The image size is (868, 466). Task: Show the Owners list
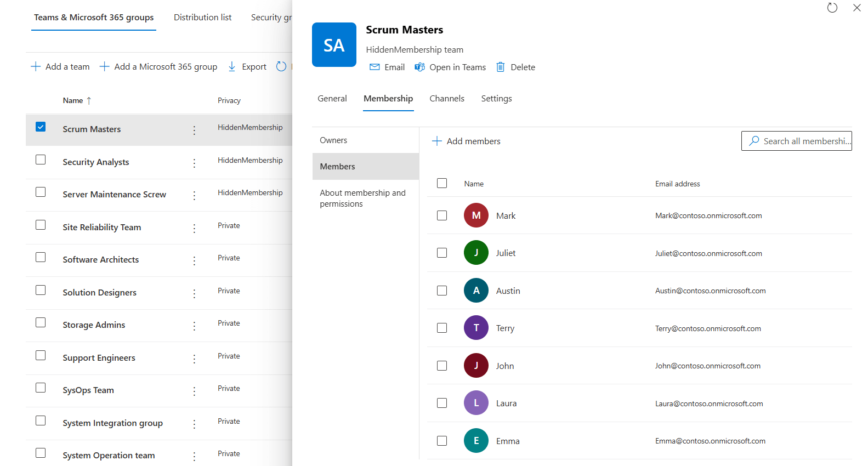pyautogui.click(x=366, y=140)
